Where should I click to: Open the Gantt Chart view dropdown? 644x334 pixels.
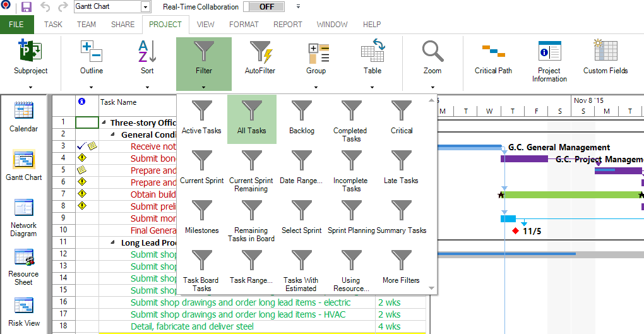click(x=146, y=7)
